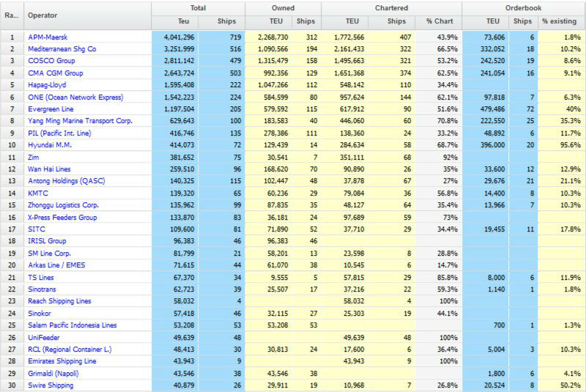Open the Evergreen Line link
The image size is (586, 392).
(x=53, y=109)
